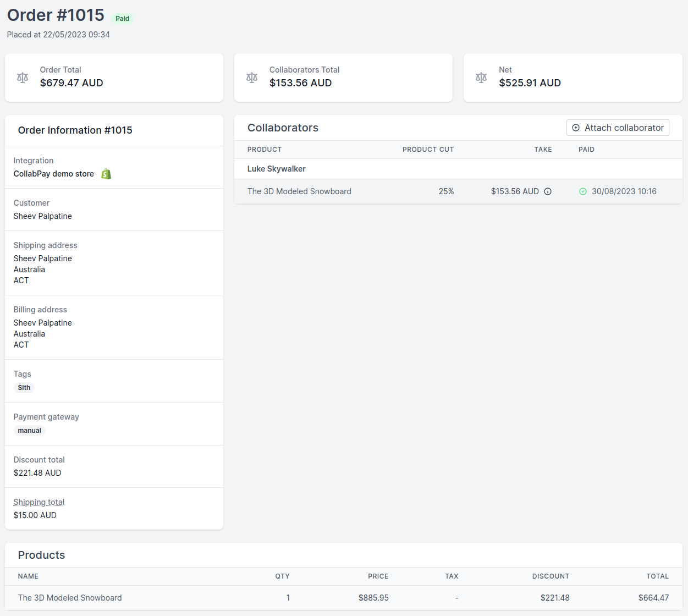
Task: Click the placed at 22/05/2023 09:34 text
Action: (58, 35)
